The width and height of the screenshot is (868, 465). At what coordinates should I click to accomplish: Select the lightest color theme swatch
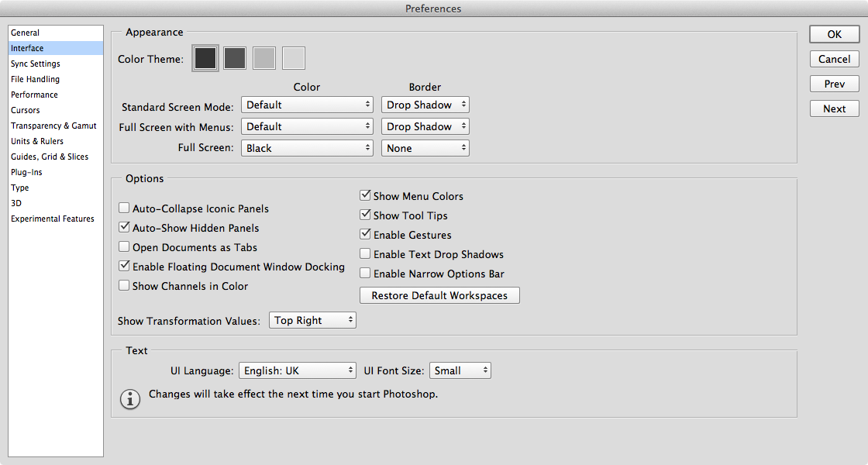coord(294,58)
